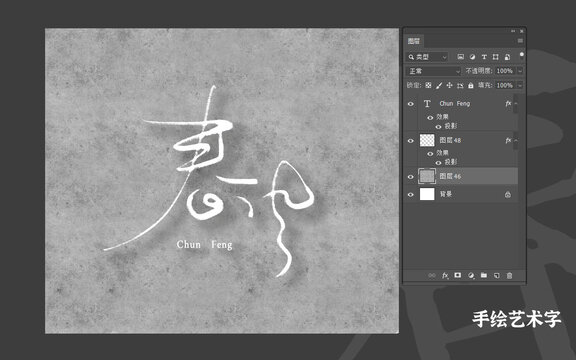
Task: Collapse effects of Chun Feng layer
Action: pos(516,104)
